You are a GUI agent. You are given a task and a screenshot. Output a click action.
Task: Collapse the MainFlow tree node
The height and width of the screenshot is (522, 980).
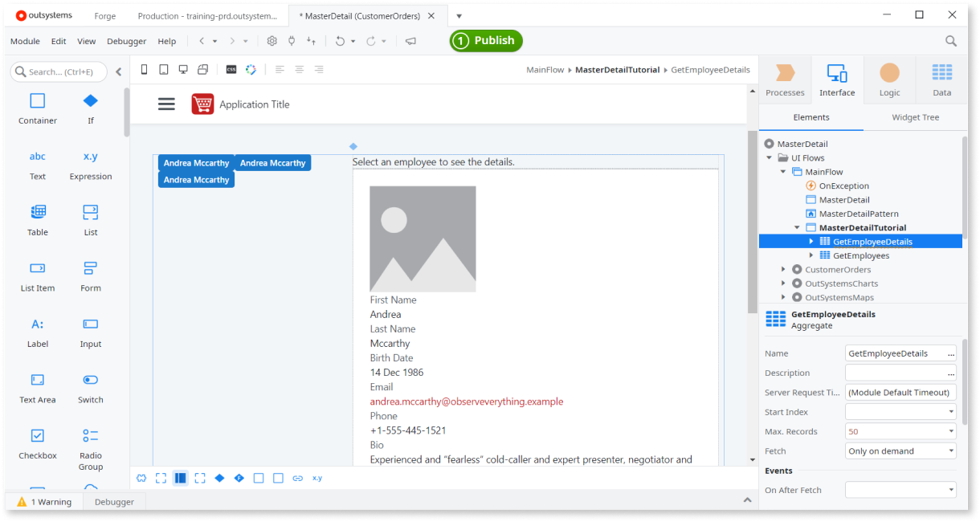tap(783, 172)
